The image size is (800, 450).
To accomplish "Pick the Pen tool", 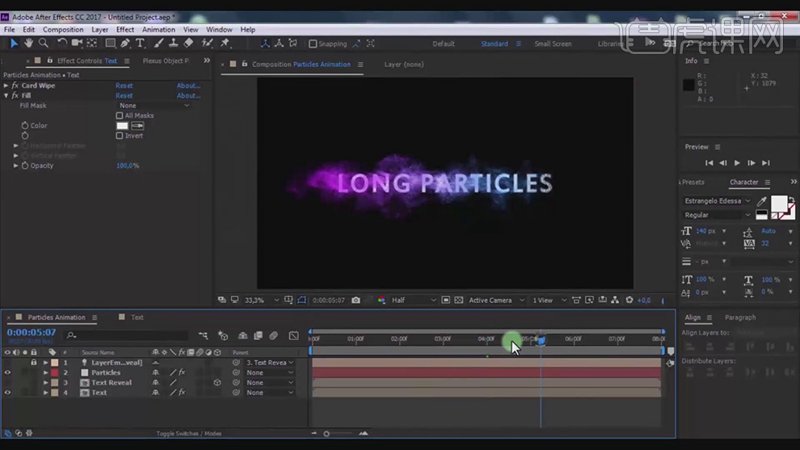I will point(125,43).
